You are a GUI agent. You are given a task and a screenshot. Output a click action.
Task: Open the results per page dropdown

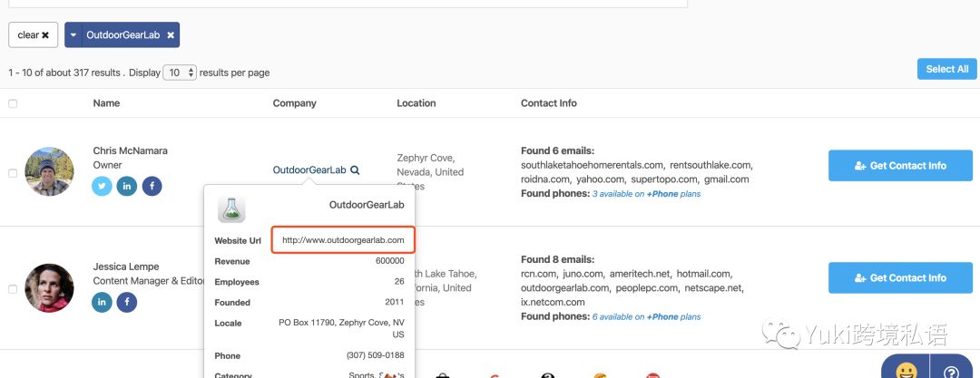[x=180, y=73]
